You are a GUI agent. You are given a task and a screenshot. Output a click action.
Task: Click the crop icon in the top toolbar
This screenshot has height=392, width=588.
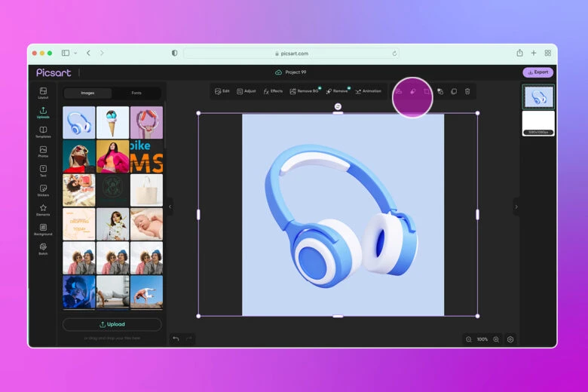click(x=426, y=91)
